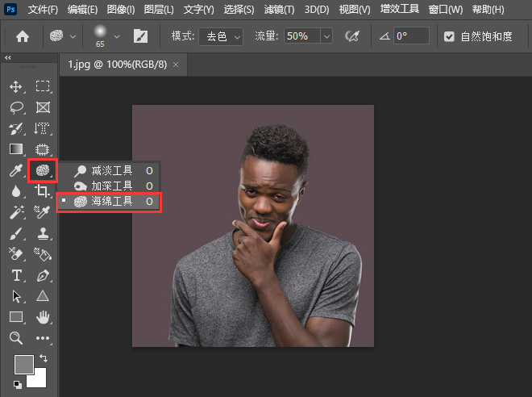Open the brush preset picker arrow
The image size is (532, 397).
117,36
